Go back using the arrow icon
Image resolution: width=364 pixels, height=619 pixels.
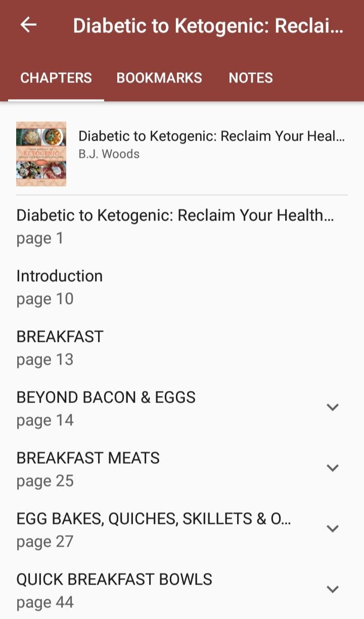(29, 25)
